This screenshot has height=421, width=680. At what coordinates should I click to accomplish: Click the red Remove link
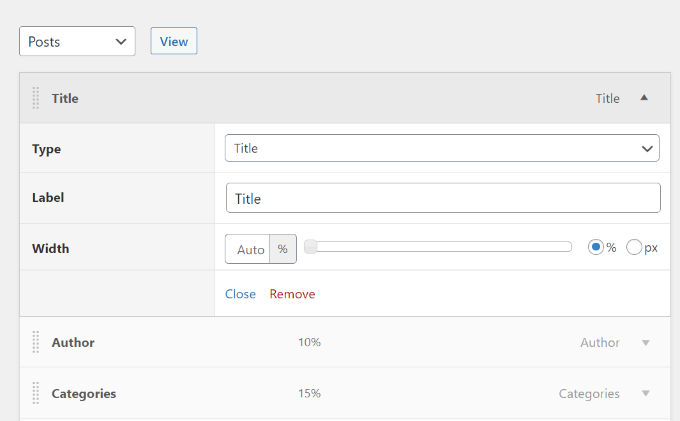(x=292, y=294)
